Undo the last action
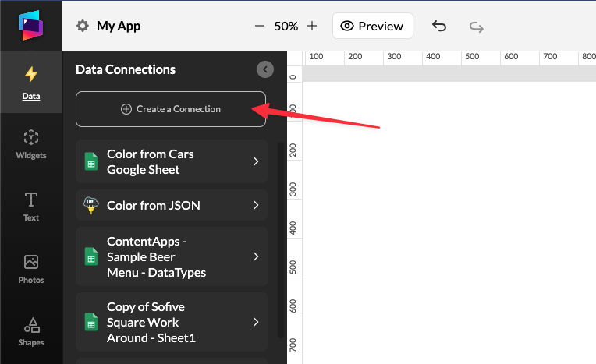This screenshot has width=596, height=364. pyautogui.click(x=439, y=26)
